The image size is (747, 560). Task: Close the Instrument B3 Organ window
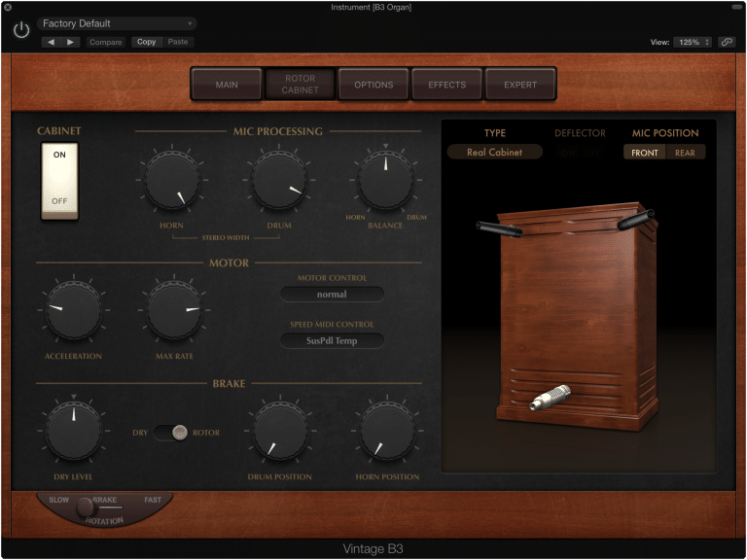tap(8, 7)
